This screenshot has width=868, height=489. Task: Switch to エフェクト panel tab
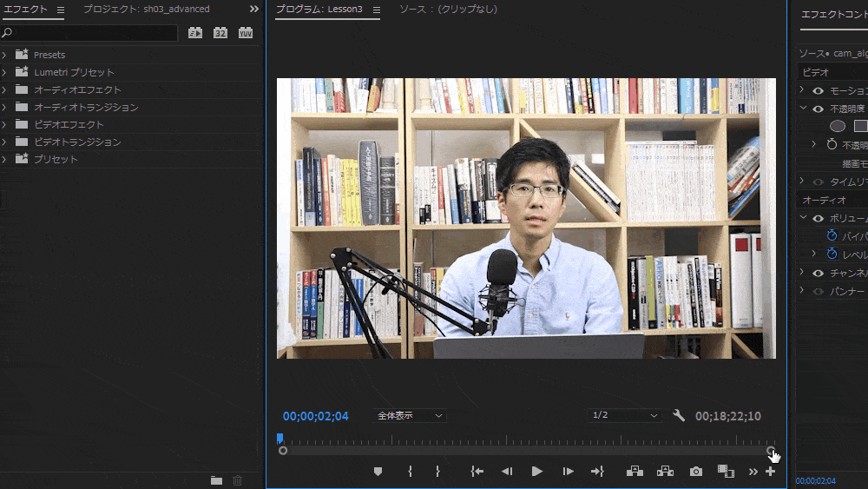tap(25, 10)
